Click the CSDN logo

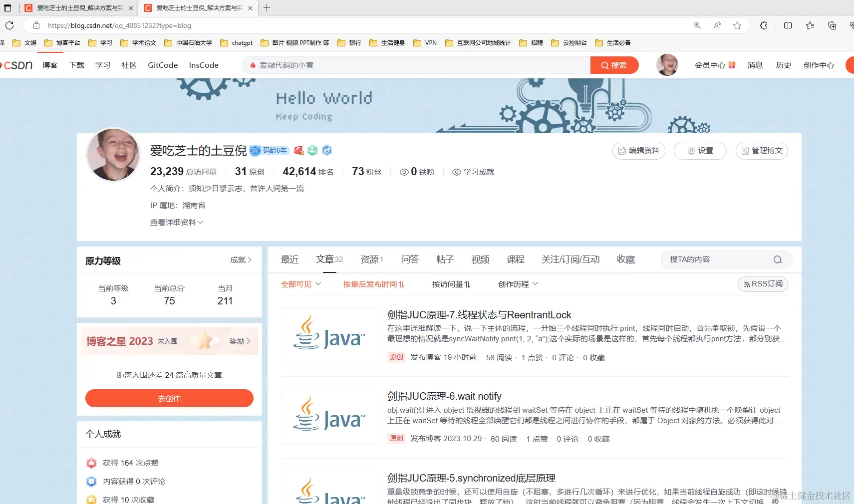[x=17, y=65]
